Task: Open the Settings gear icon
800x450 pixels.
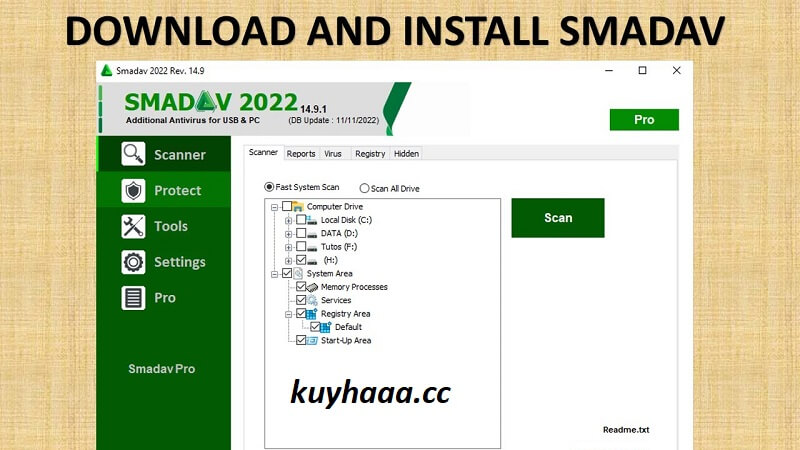Action: tap(133, 262)
